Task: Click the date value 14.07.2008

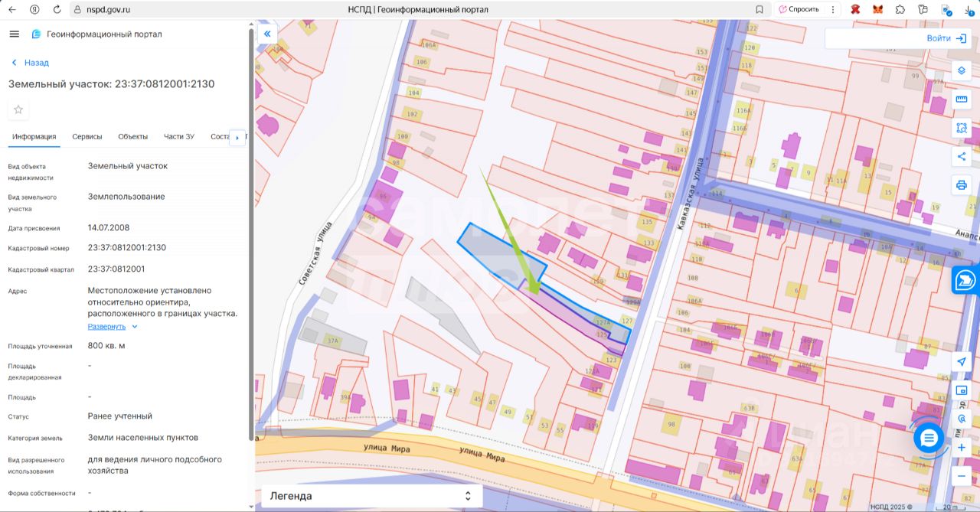Action: (109, 228)
